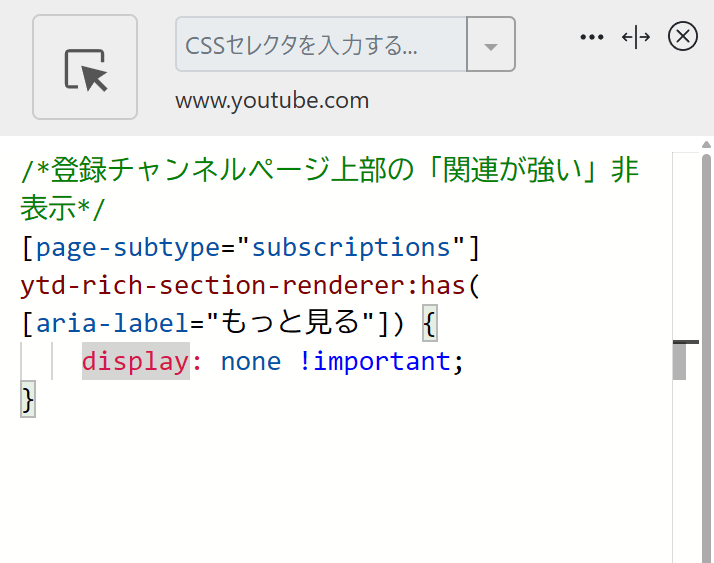Click the highlighted opening curly brace
The height and width of the screenshot is (563, 714).
pyautogui.click(x=429, y=323)
